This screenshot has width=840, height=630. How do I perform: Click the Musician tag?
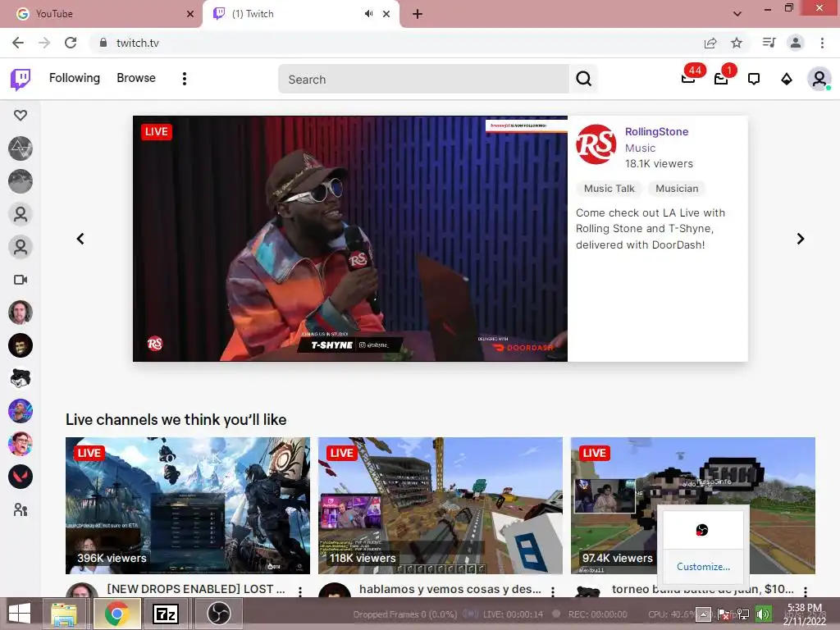point(677,189)
